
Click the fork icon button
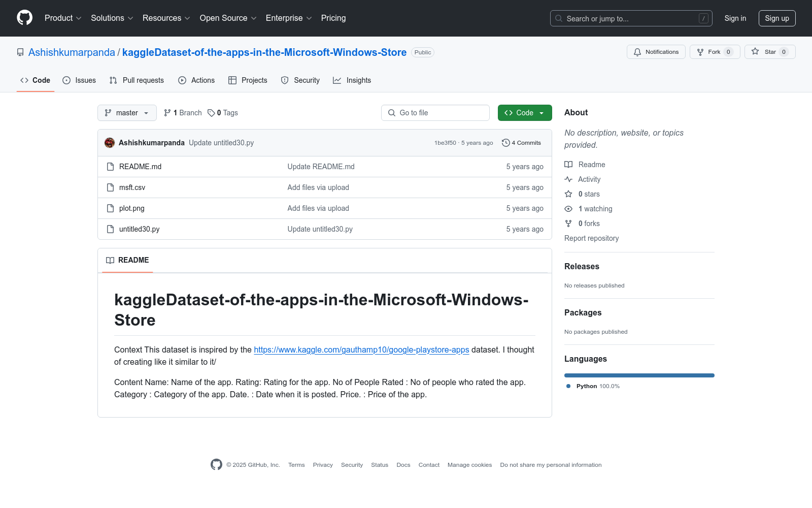point(700,52)
